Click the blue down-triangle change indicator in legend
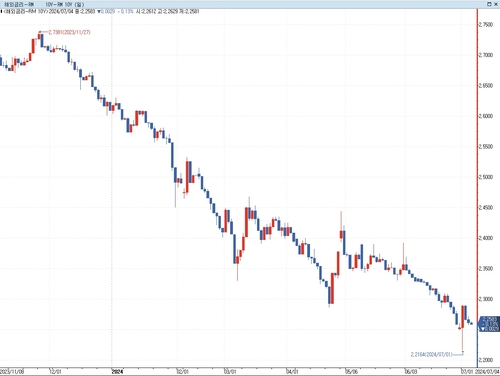 tap(99, 11)
